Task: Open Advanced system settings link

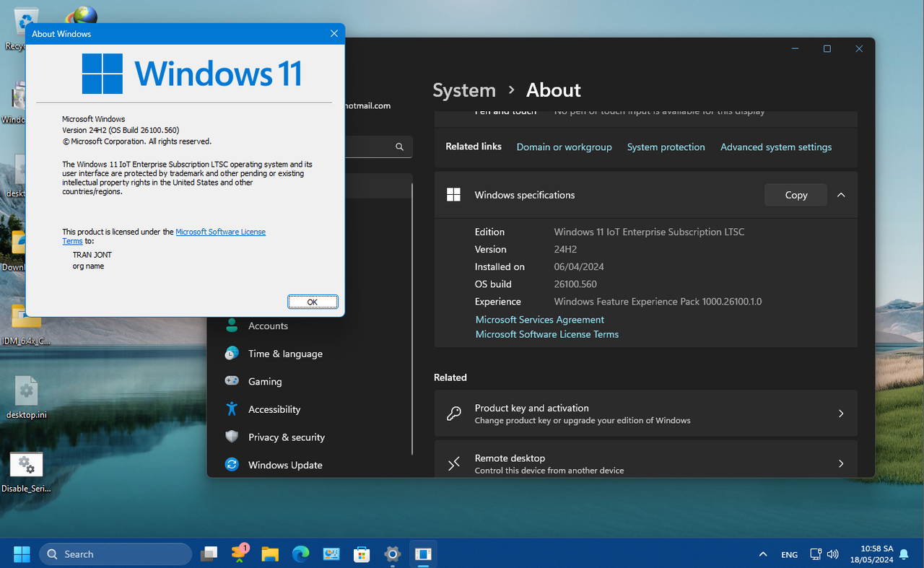Action: pos(776,147)
